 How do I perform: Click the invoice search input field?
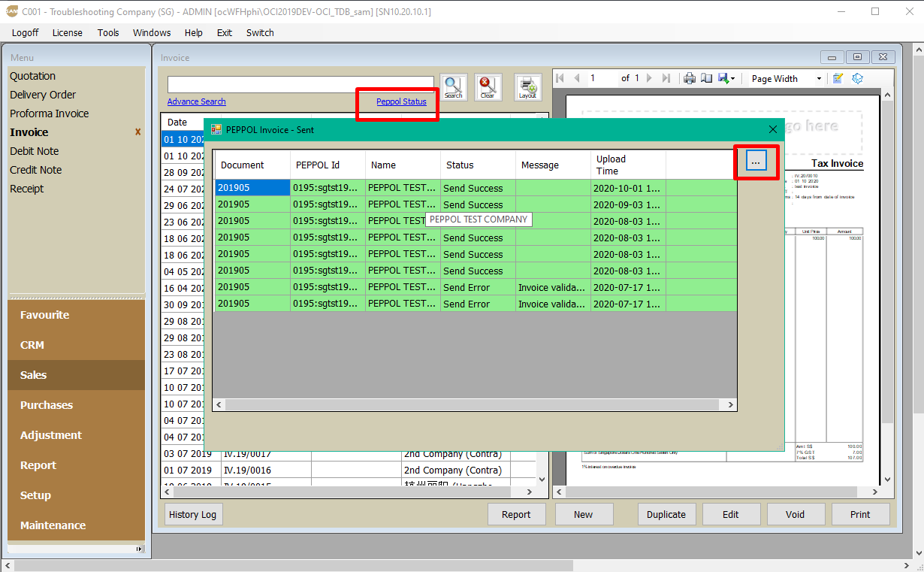pos(300,84)
